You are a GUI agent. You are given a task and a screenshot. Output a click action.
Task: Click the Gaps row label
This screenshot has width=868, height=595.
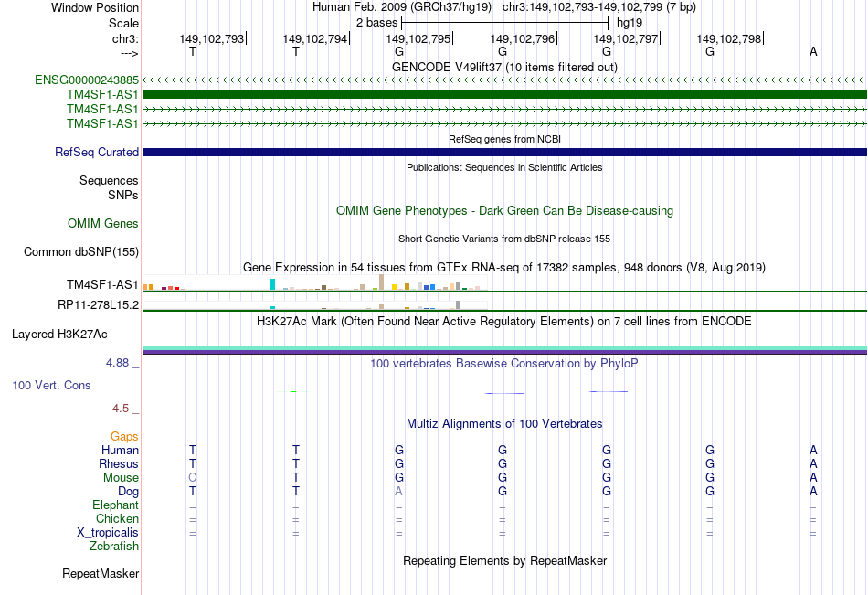[124, 437]
